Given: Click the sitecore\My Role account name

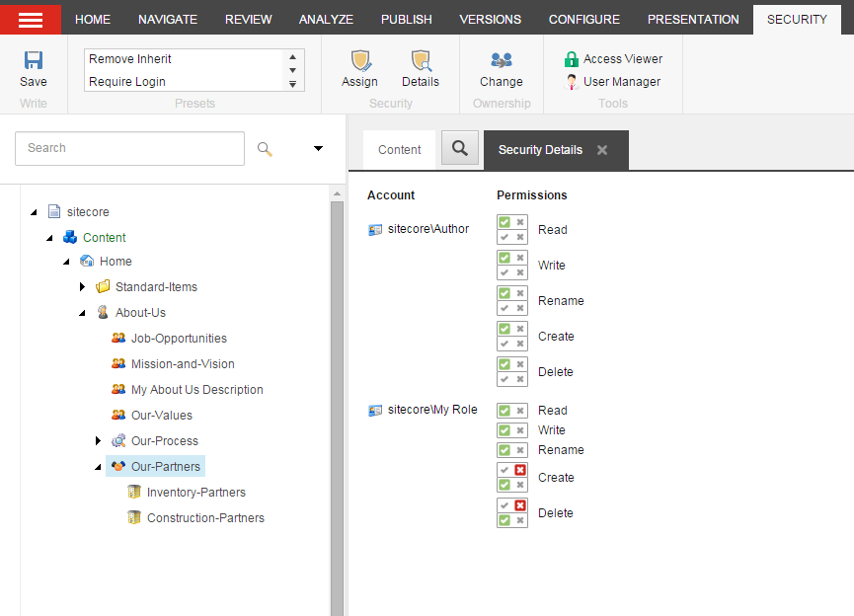Looking at the screenshot, I should [432, 410].
